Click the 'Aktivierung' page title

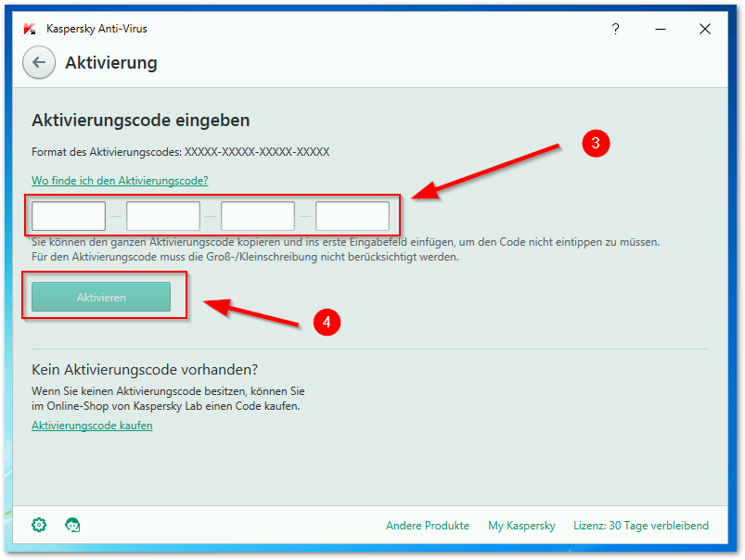tap(111, 63)
